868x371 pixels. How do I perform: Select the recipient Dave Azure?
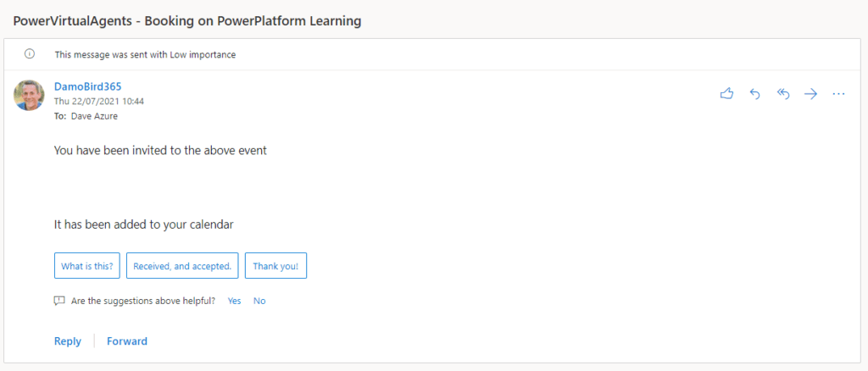tap(94, 117)
